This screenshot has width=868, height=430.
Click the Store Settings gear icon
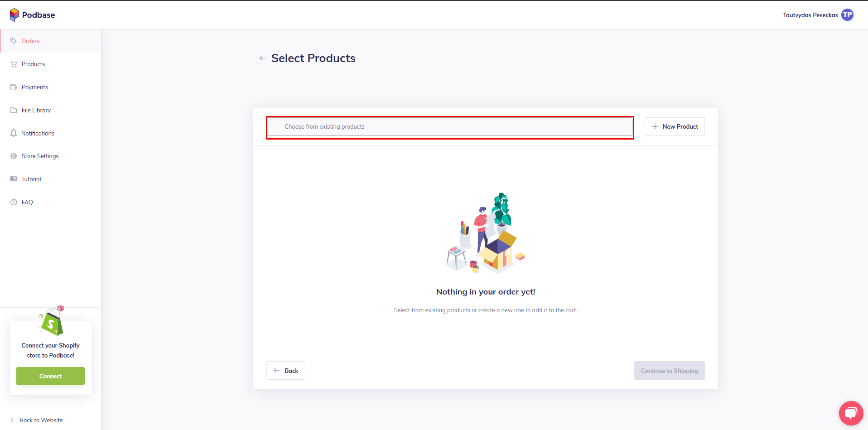tap(14, 156)
